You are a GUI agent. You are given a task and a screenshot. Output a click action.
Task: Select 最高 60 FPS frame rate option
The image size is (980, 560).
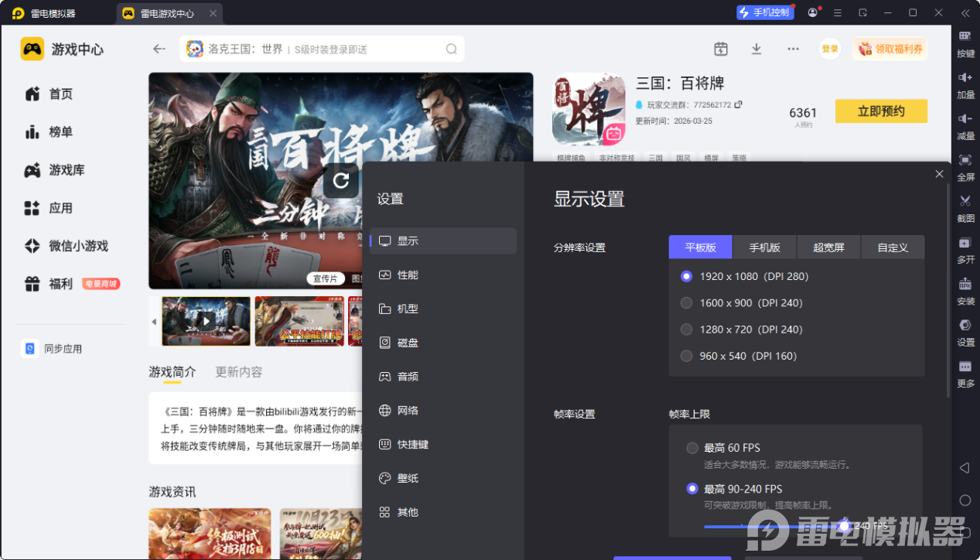point(692,448)
